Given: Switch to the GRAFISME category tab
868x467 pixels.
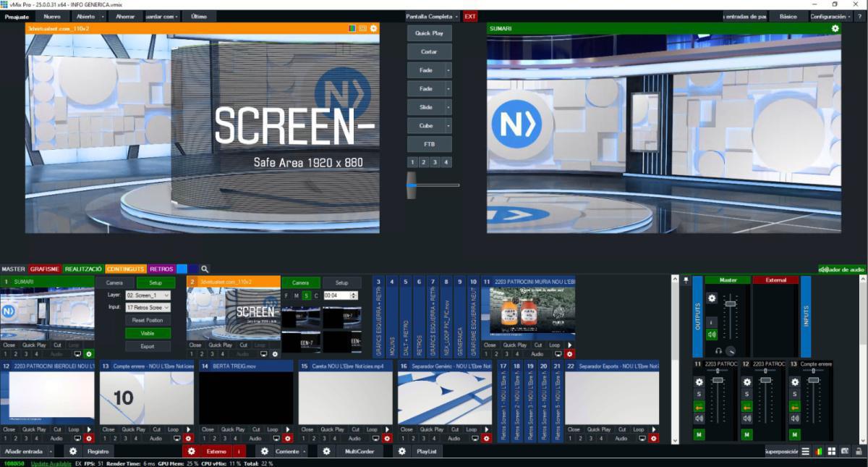Looking at the screenshot, I should tap(44, 269).
